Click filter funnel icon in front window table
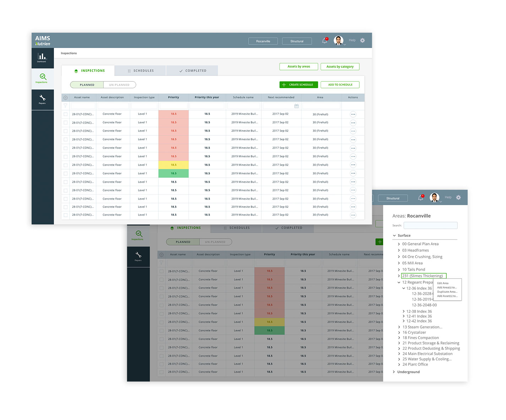The width and height of the screenshot is (506, 420). coord(65,106)
